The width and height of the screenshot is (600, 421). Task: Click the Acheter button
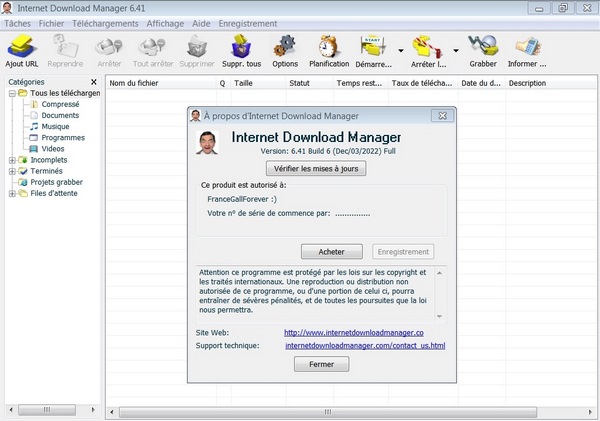coord(332,251)
